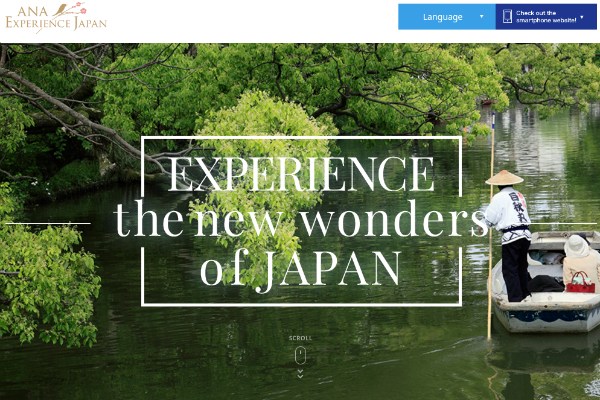Image resolution: width=600 pixels, height=400 pixels.
Task: Click the double chevron below the scroll icon
Action: click(x=300, y=374)
